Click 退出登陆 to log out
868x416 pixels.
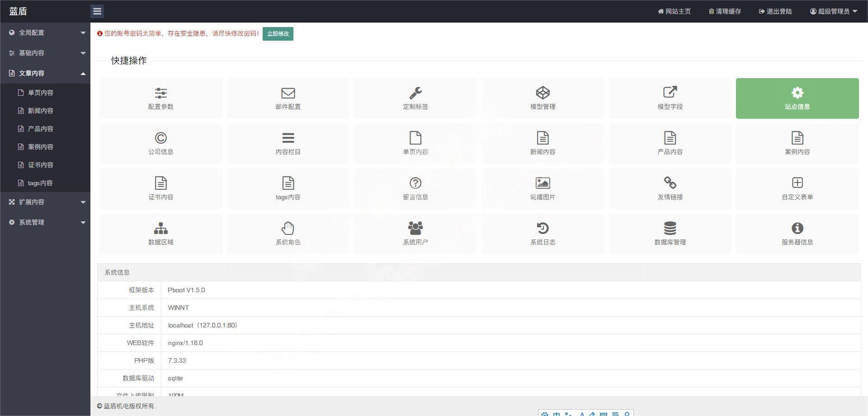(x=775, y=11)
